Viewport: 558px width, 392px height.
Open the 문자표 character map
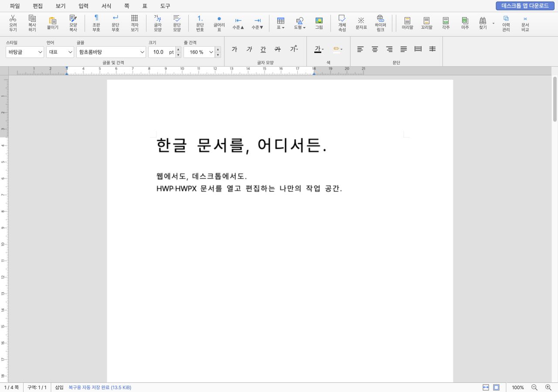coord(361,23)
